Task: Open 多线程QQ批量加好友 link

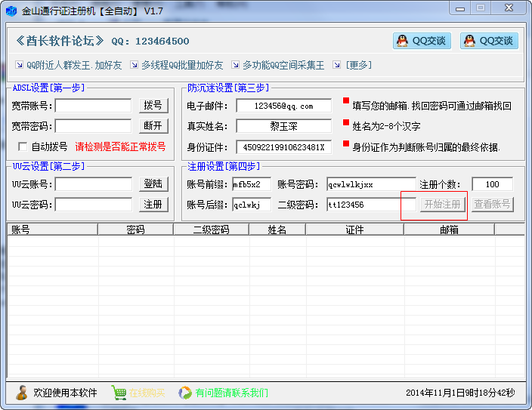Action: 182,65
